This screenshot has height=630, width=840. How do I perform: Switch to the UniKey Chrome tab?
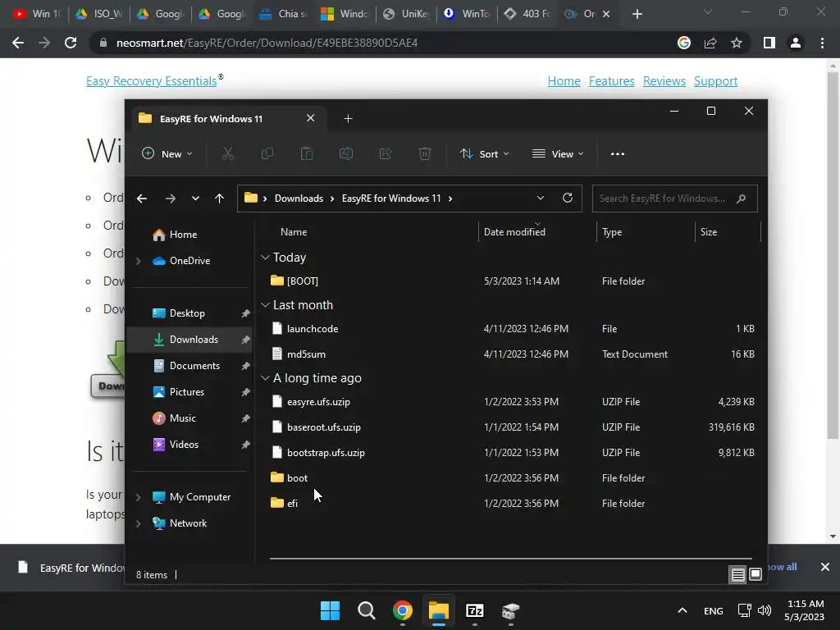[405, 14]
